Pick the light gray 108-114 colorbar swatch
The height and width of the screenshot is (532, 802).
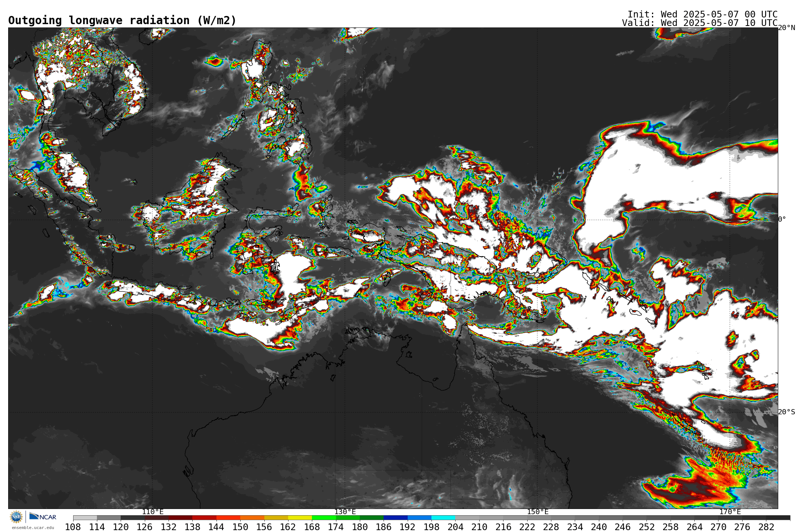(x=85, y=518)
